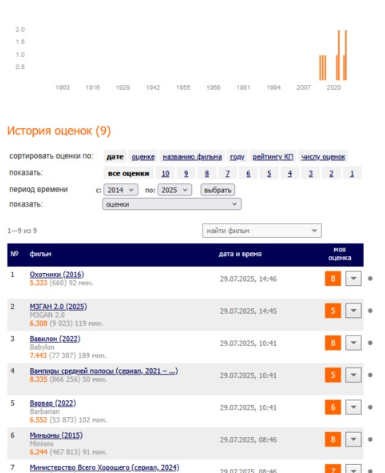The height and width of the screenshot is (473, 385).
Task: Click the 'Barbarian' original title text
Action: tap(45, 412)
